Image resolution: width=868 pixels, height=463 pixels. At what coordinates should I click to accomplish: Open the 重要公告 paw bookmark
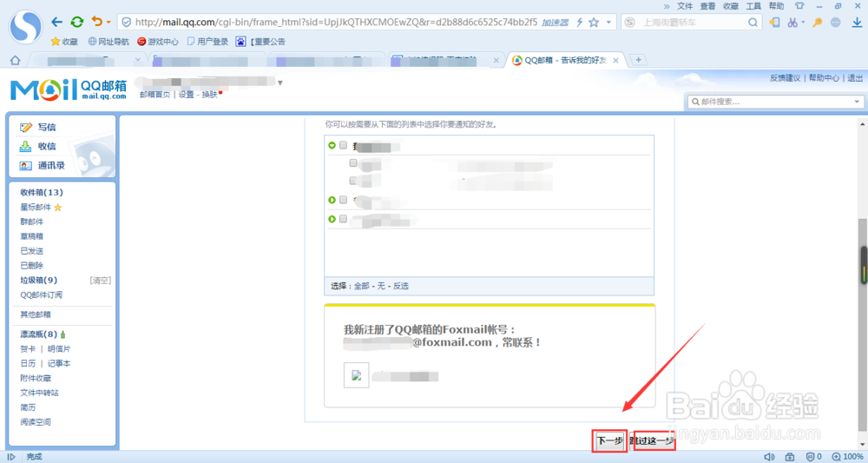point(260,42)
